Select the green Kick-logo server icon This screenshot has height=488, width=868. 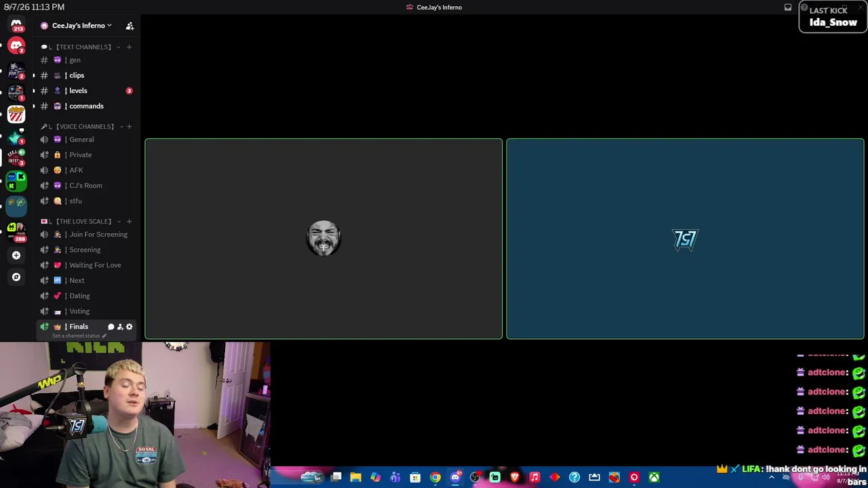[x=16, y=180]
